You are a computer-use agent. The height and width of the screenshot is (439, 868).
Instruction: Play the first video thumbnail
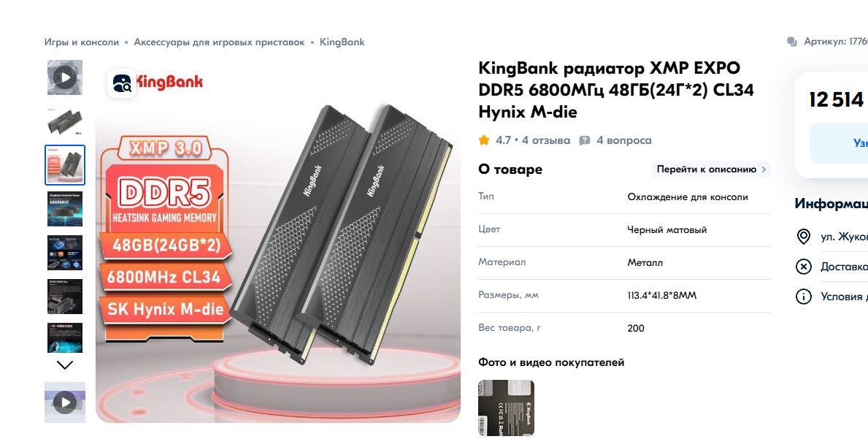(x=65, y=77)
